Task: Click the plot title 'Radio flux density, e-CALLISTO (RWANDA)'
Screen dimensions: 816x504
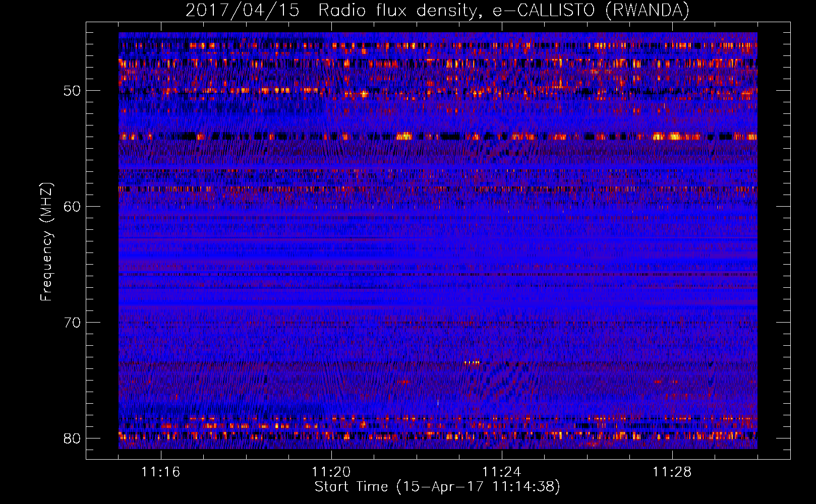Action: (504, 10)
